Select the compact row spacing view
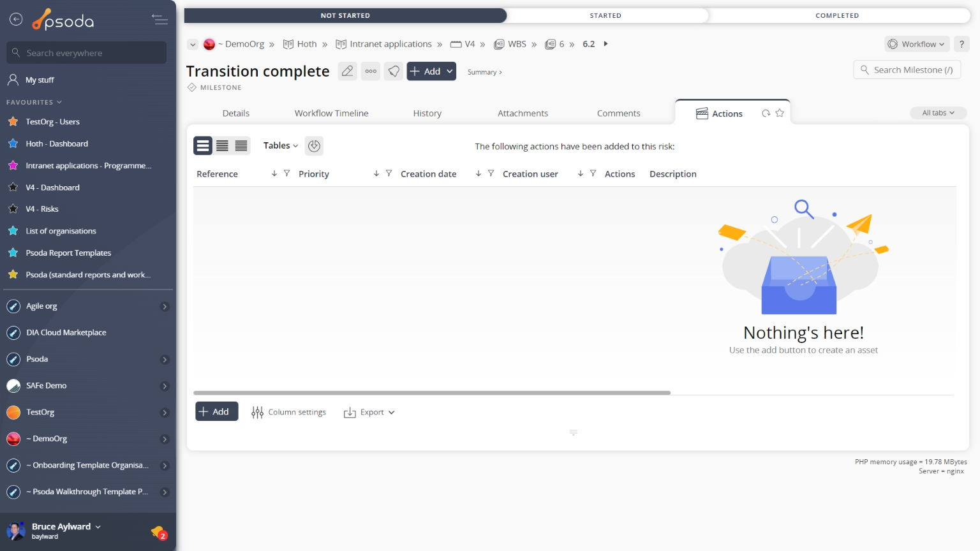The image size is (980, 551). tap(241, 146)
